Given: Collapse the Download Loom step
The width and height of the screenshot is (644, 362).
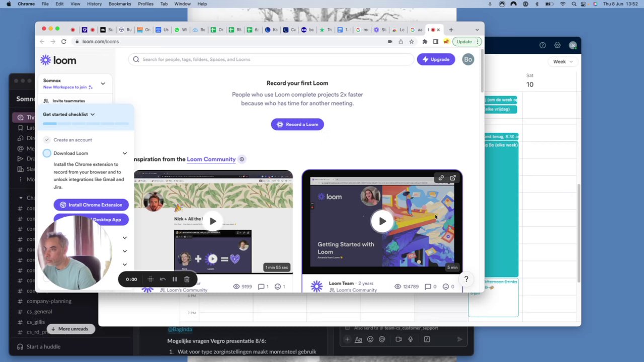Looking at the screenshot, I should click(x=125, y=153).
